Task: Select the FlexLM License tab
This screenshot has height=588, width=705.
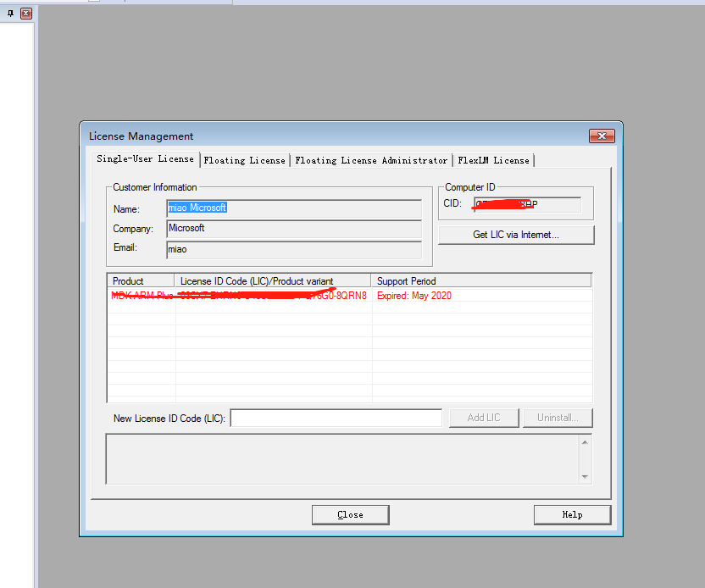Action: 493,160
